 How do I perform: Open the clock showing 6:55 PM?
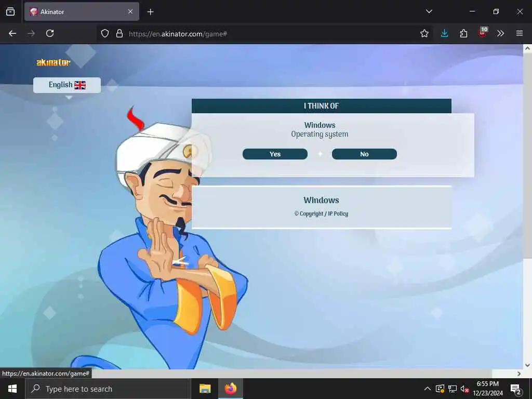[x=488, y=389]
